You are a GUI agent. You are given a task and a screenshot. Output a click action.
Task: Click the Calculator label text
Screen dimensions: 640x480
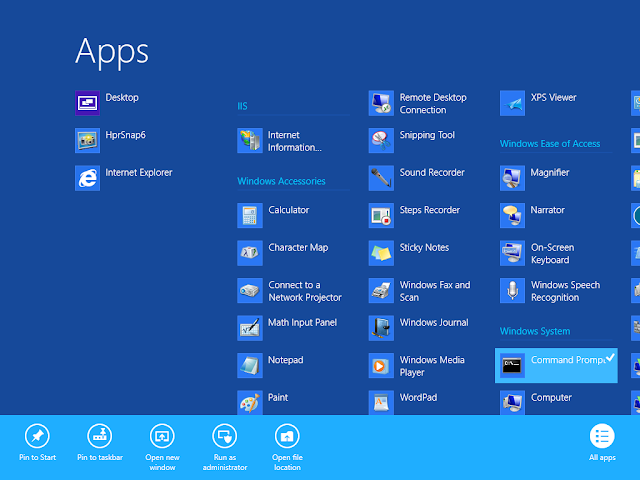(289, 210)
